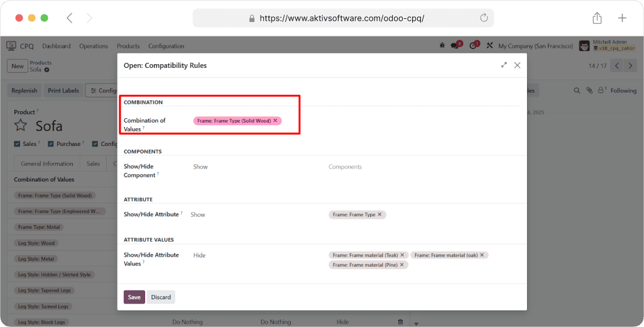This screenshot has height=327, width=644.
Task: Click the Components input field
Action: [x=421, y=167]
